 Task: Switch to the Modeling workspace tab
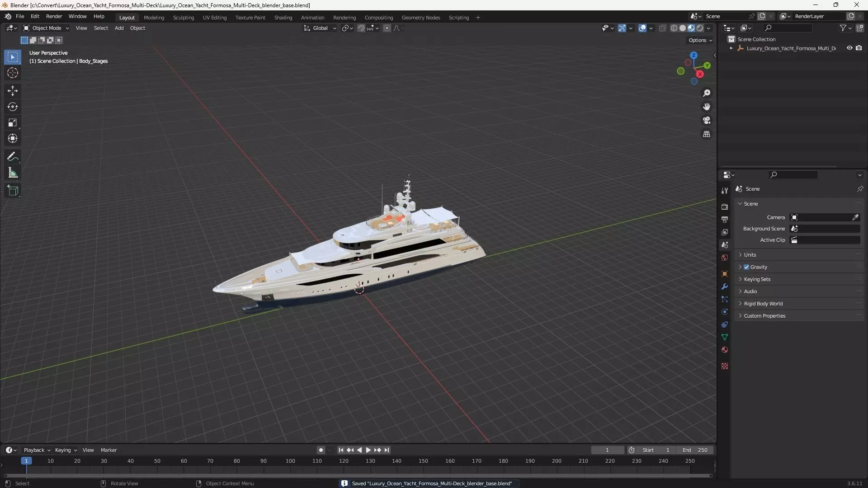pyautogui.click(x=154, y=18)
